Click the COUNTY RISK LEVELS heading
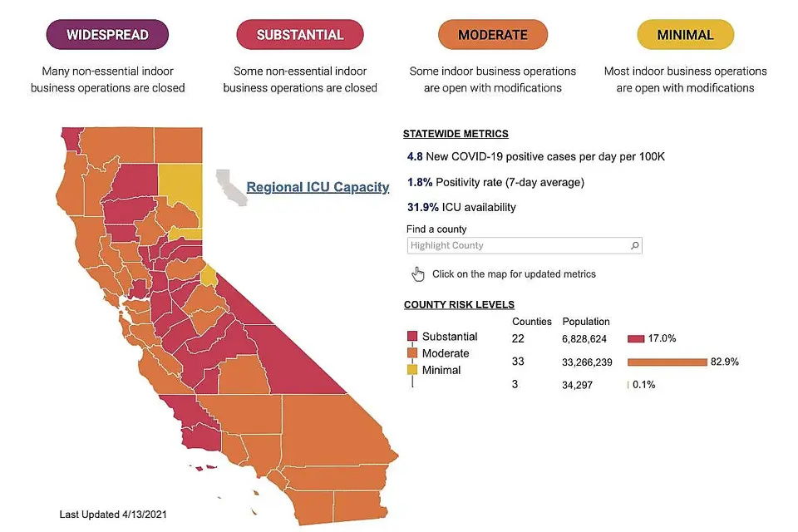The image size is (798, 532). click(459, 304)
